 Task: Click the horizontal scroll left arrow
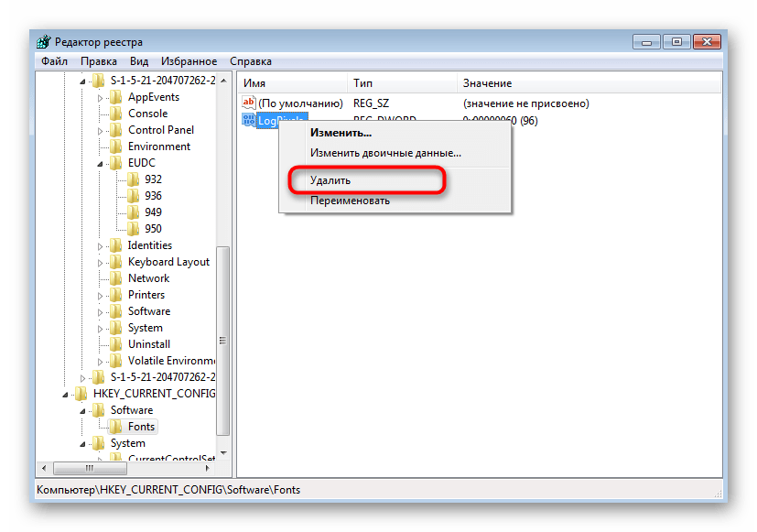(45, 468)
